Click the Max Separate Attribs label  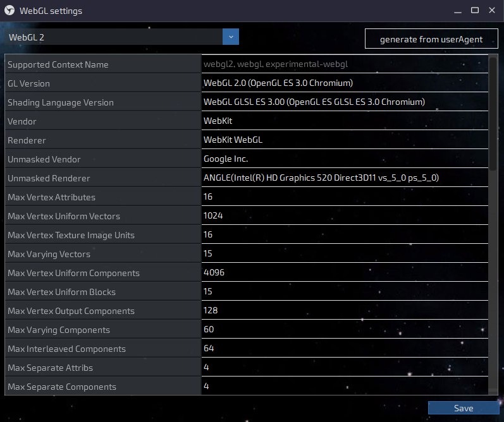[50, 368]
